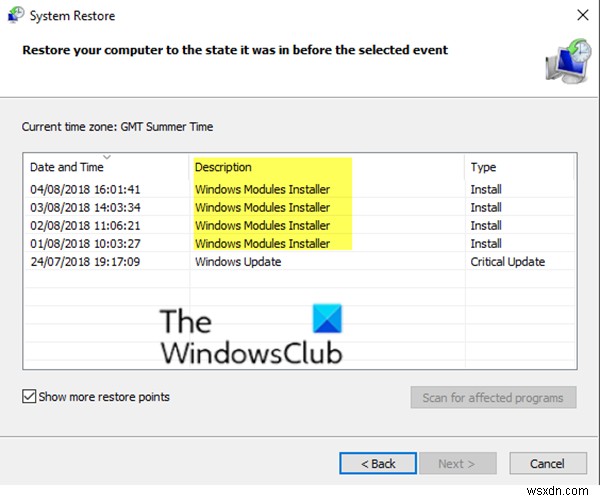The height and width of the screenshot is (501, 600).
Task: Click Windows Modules Installer in the 04/08/2018 row
Action: [x=262, y=189]
